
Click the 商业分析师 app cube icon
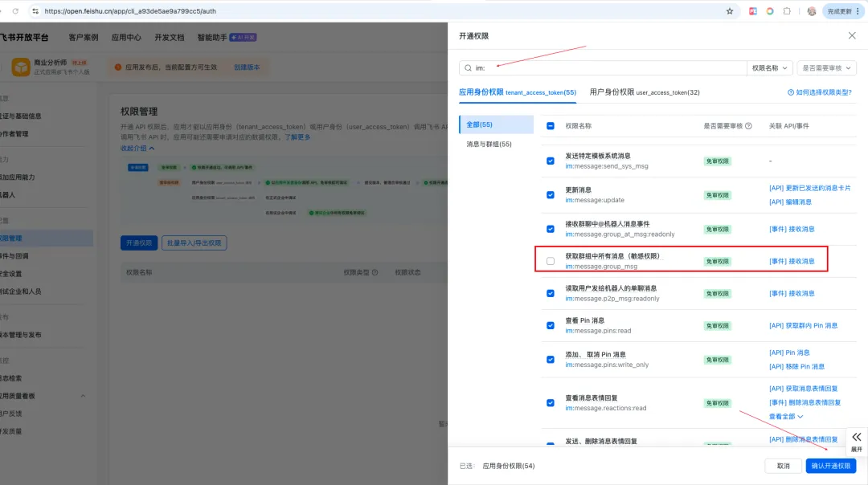(x=21, y=67)
